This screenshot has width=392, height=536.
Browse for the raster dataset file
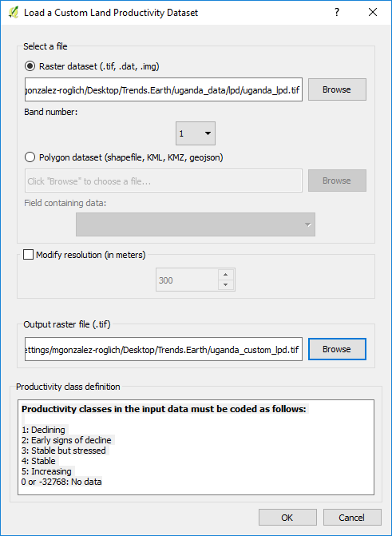337,89
